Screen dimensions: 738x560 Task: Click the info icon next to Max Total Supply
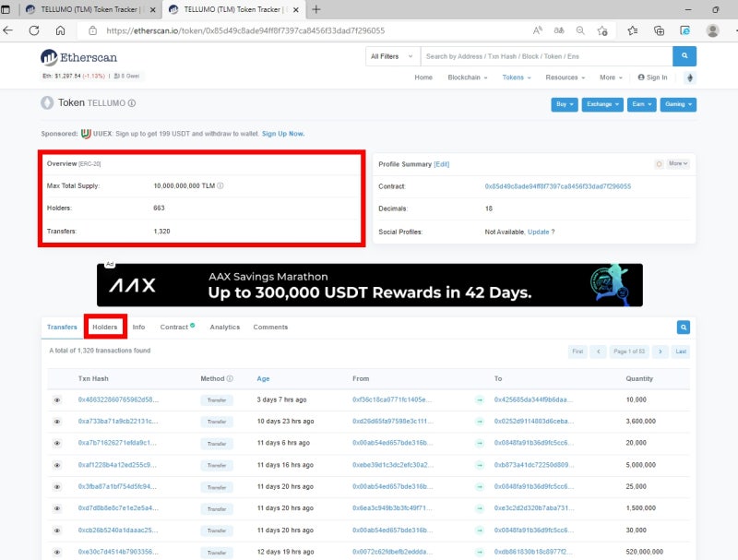point(220,185)
